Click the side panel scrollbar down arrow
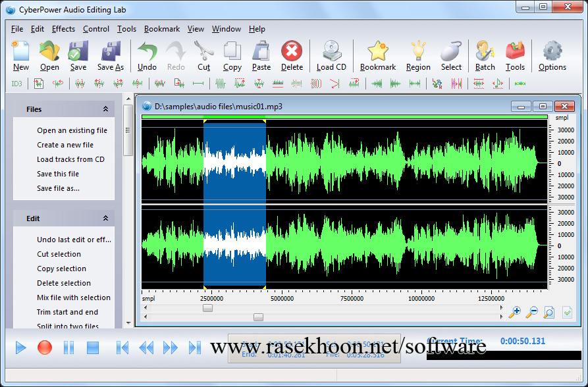This screenshot has width=588, height=387. 128,322
